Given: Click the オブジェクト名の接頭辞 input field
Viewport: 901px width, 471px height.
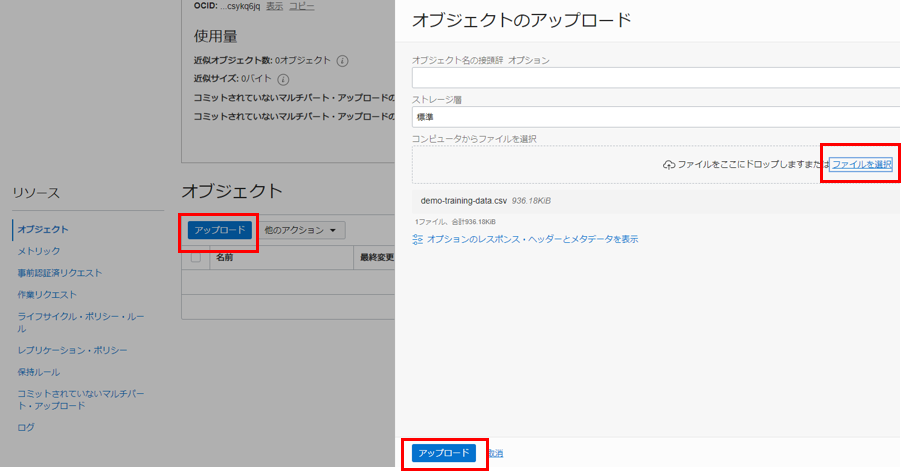Looking at the screenshot, I should pyautogui.click(x=655, y=77).
